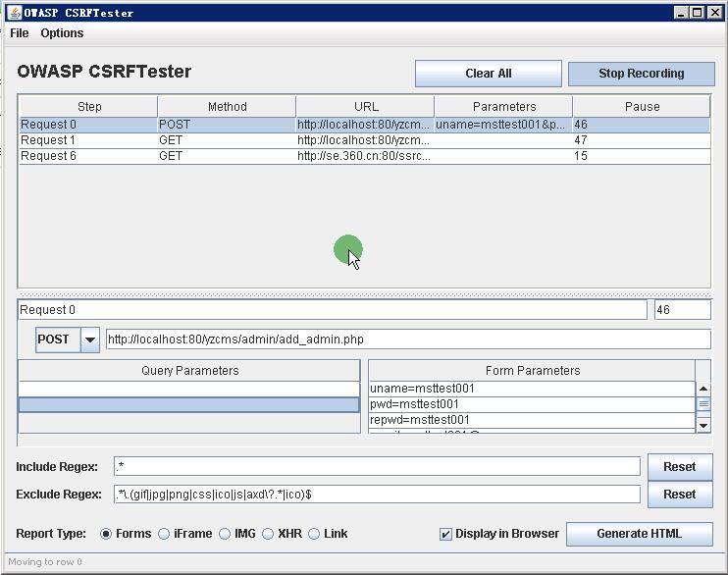Click the Request 0 name field
The height and width of the screenshot is (575, 728).
click(333, 310)
